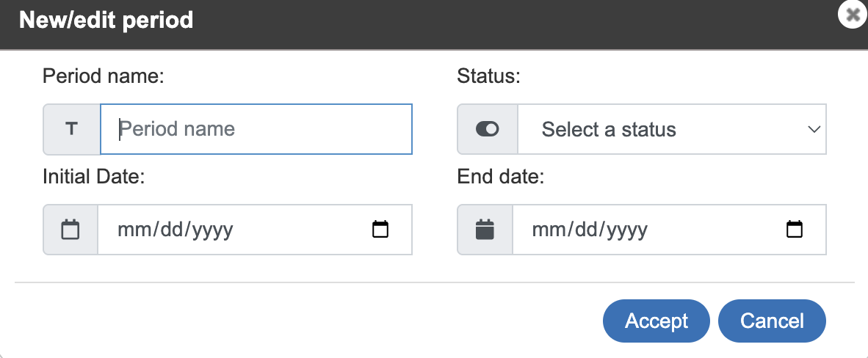868x358 pixels.
Task: Click the Initial Date mm/dd/yyyy field
Action: [x=256, y=229]
